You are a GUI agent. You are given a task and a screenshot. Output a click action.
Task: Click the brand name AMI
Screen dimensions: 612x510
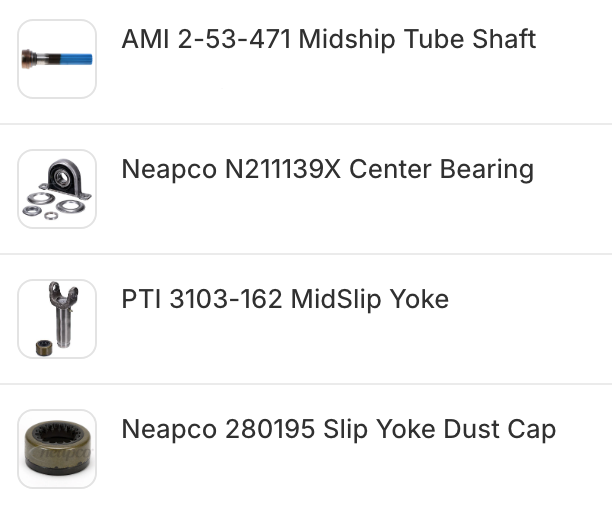[143, 40]
